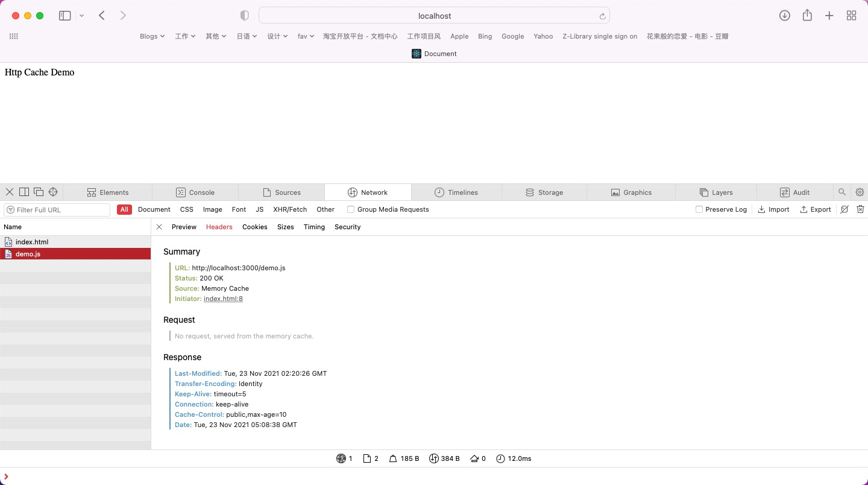Expand the 其他 bookmarks folder
868x485 pixels.
pos(216,36)
